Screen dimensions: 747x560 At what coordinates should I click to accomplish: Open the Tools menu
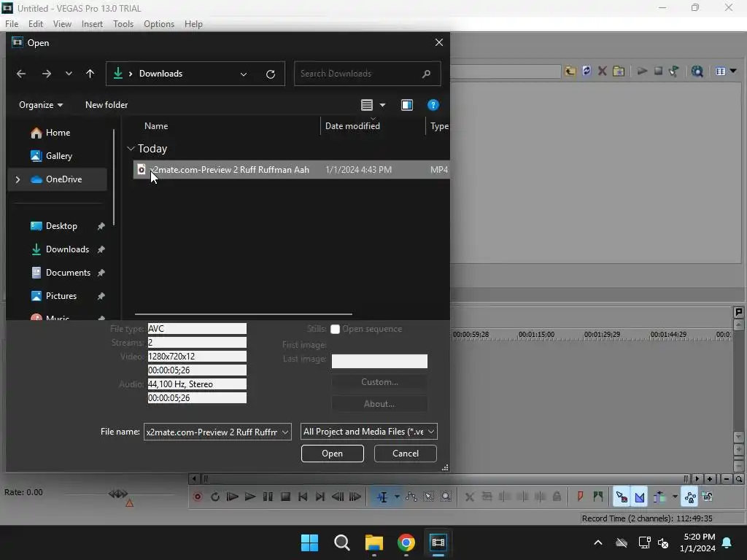click(x=123, y=24)
